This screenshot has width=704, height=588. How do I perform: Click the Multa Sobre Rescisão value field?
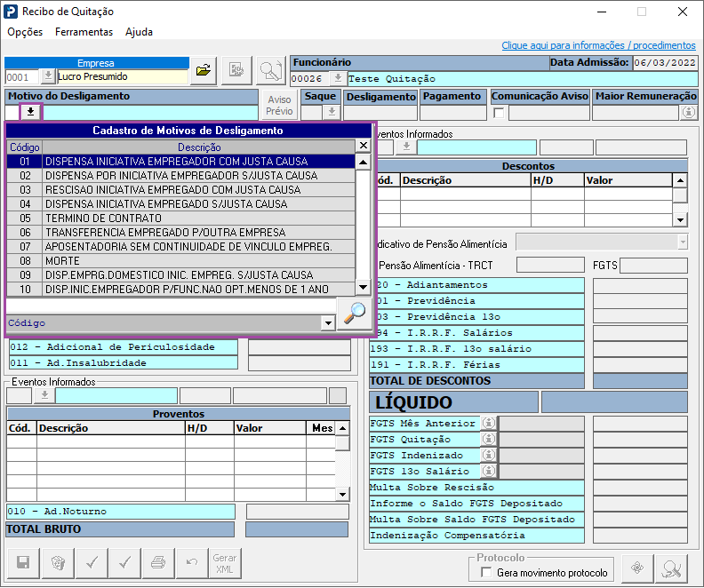(x=640, y=488)
